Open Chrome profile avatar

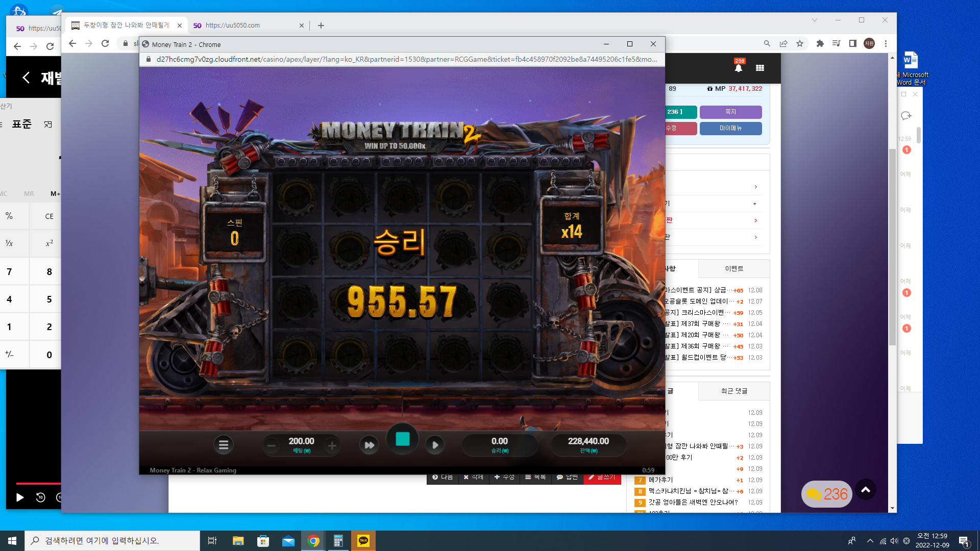click(x=869, y=44)
